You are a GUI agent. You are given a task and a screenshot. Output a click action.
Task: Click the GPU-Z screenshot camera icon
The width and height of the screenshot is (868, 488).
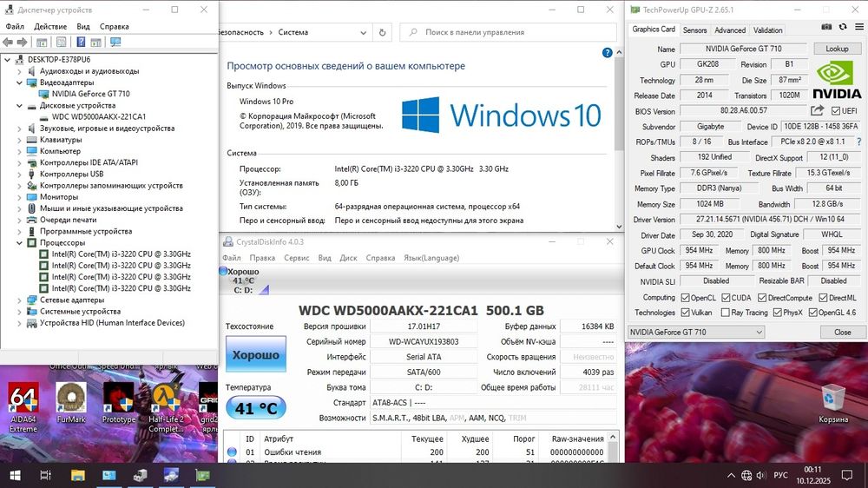tap(826, 27)
